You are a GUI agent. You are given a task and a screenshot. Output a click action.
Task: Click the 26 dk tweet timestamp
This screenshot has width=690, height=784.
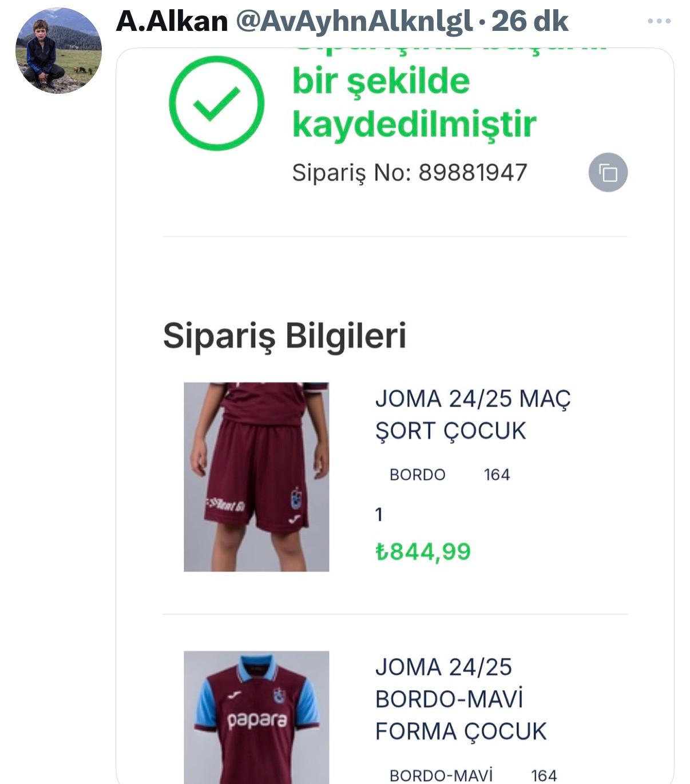[530, 22]
